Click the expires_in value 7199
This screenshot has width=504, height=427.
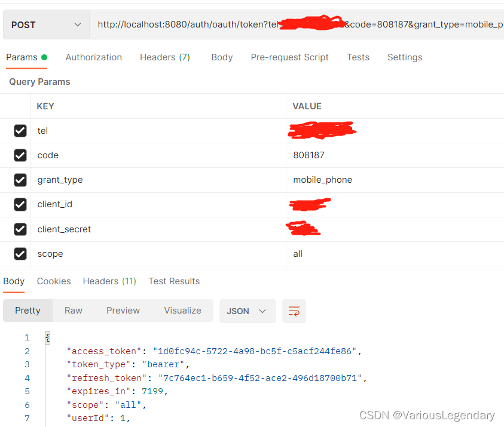(x=152, y=391)
